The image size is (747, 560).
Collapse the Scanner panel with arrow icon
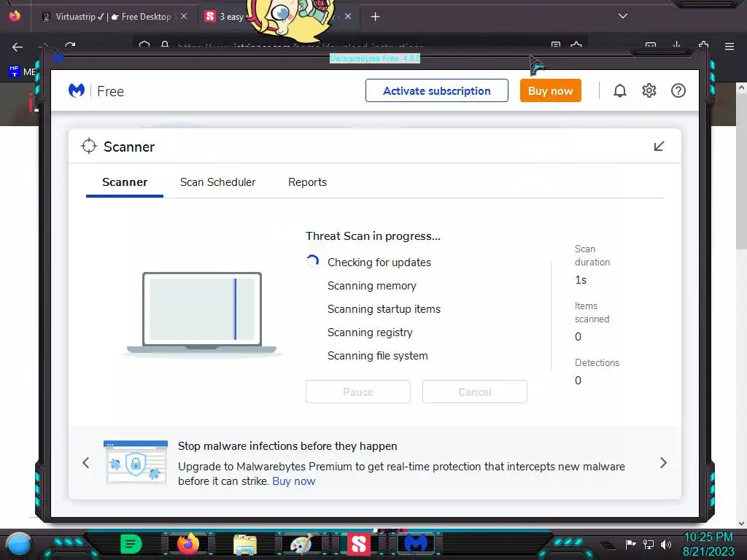coord(659,146)
